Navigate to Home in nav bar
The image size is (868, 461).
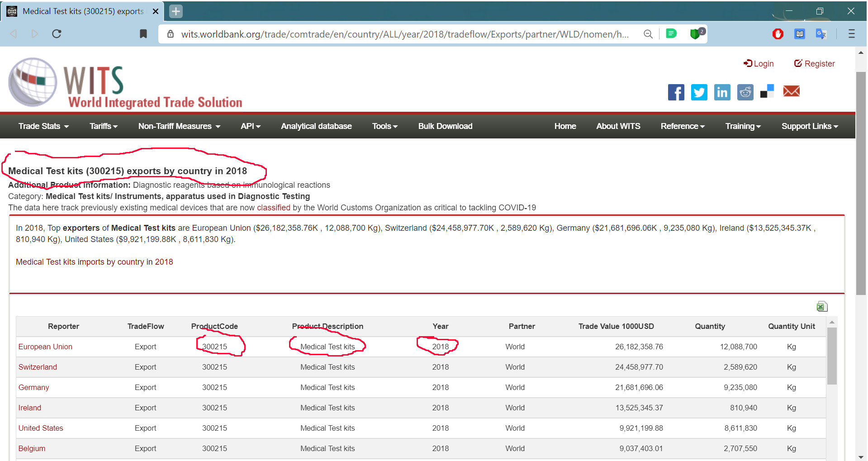(565, 126)
